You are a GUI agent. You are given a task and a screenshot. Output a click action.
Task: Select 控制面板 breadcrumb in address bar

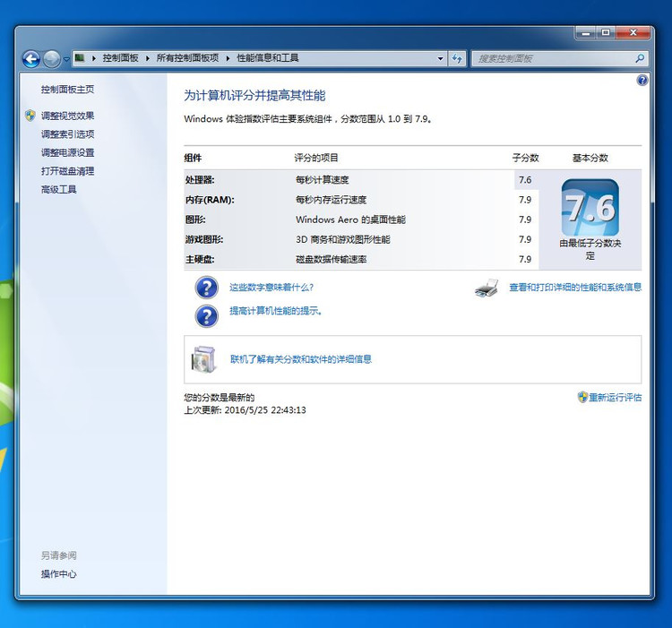pyautogui.click(x=120, y=58)
